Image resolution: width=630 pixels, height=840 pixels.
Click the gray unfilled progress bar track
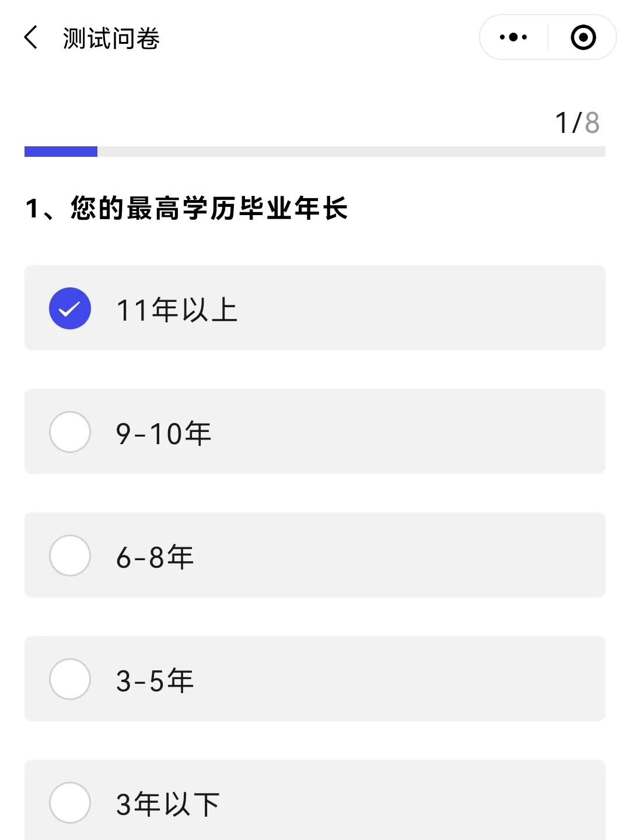pyautogui.click(x=350, y=152)
